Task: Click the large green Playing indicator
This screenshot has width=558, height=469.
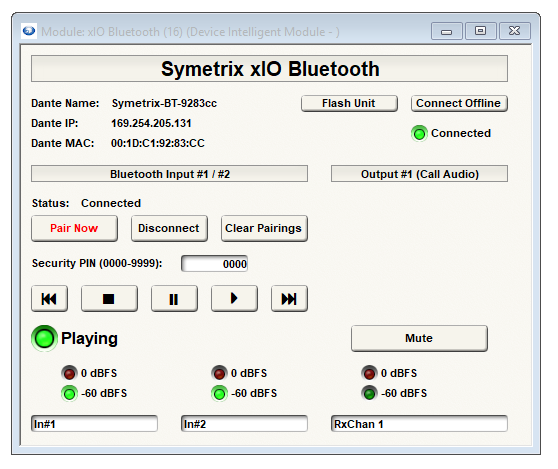Action: pos(44,338)
